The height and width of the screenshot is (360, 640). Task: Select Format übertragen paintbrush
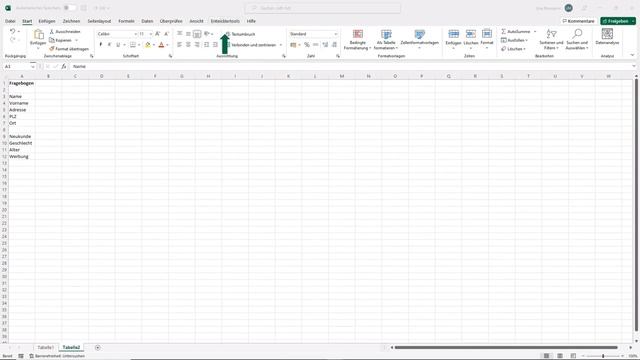(52, 49)
